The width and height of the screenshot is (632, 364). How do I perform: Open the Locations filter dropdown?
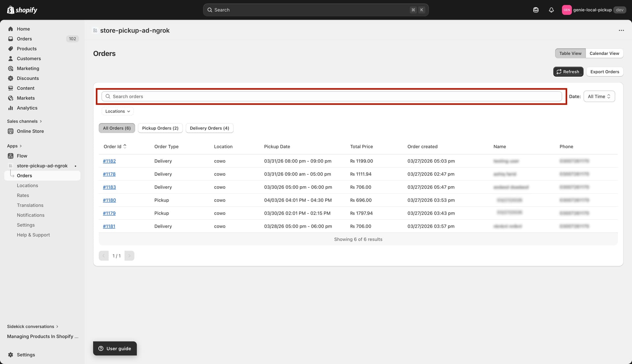click(117, 111)
